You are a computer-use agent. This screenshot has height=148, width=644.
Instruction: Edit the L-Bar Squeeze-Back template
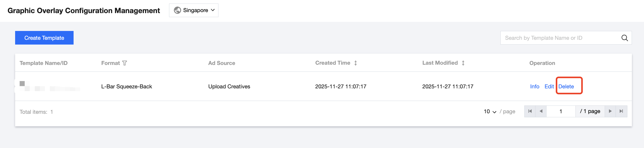549,87
